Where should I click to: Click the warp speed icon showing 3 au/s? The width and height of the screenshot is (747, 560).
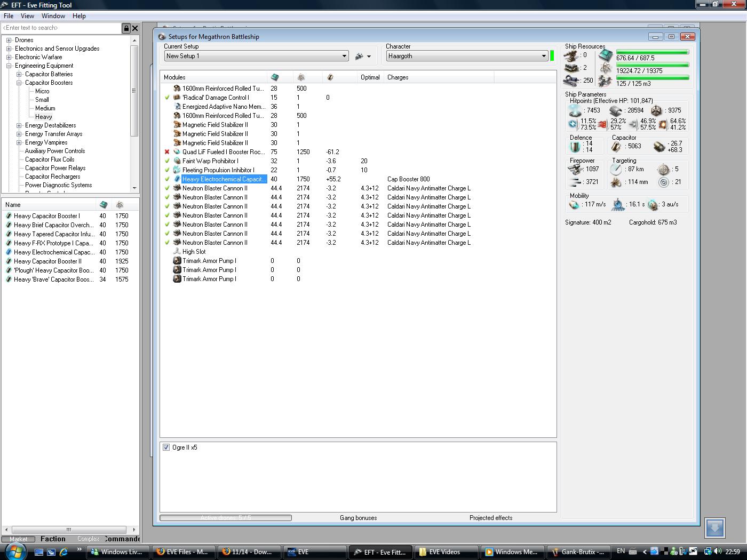tap(653, 205)
